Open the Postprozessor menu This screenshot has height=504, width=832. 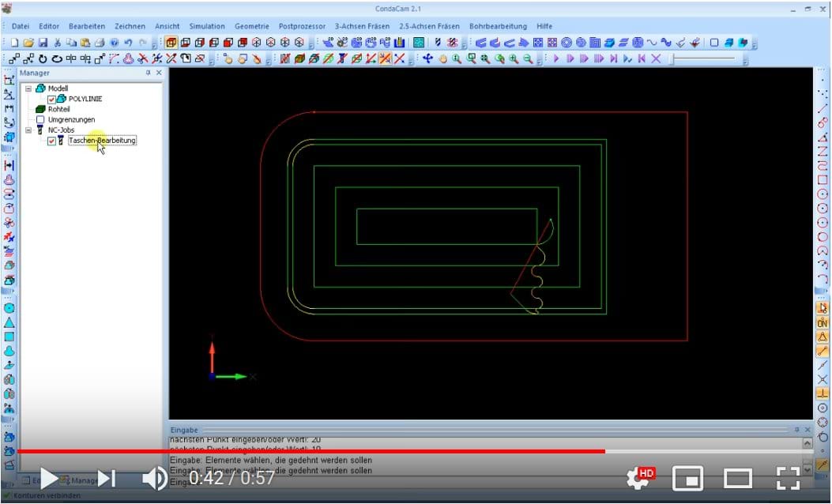[x=302, y=26]
